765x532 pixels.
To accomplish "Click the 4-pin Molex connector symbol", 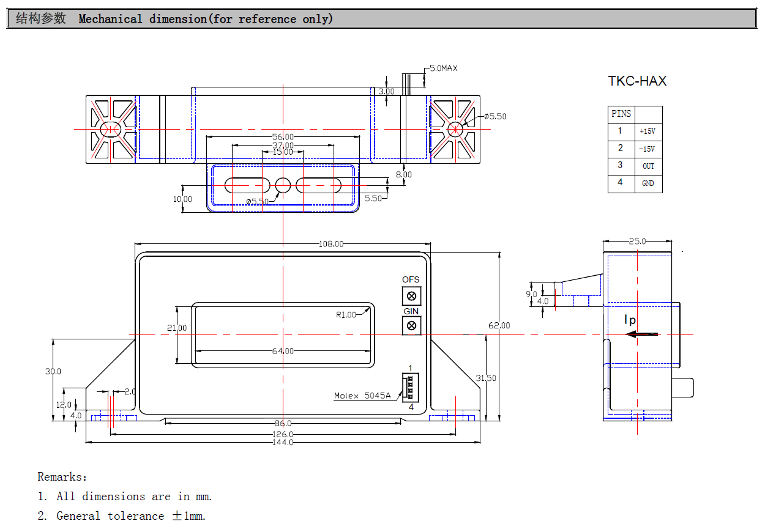I will (x=410, y=386).
